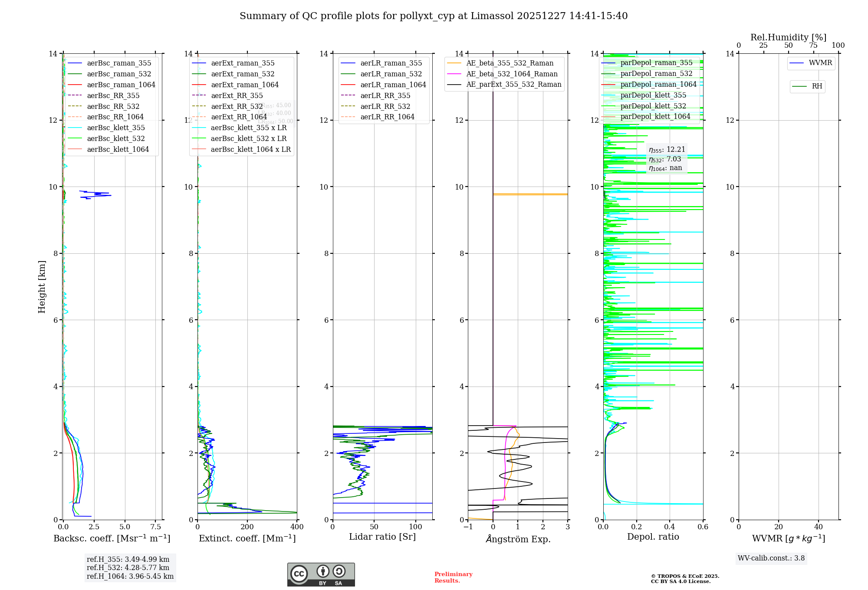Screen dimensions: 868x590
Task: Click AE_beta_532_1064_Raman legend label
Action: [x=511, y=74]
